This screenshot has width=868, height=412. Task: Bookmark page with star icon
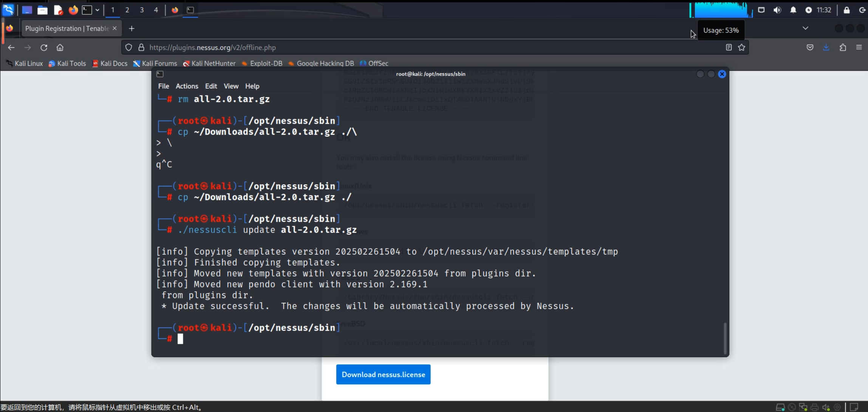[741, 47]
